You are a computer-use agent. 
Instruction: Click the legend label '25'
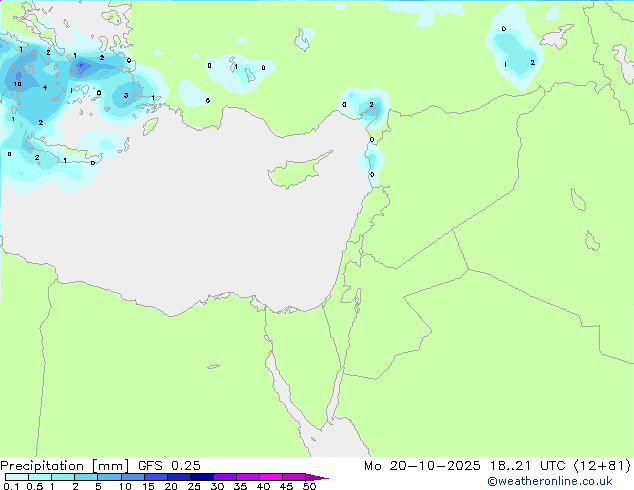pos(194,486)
